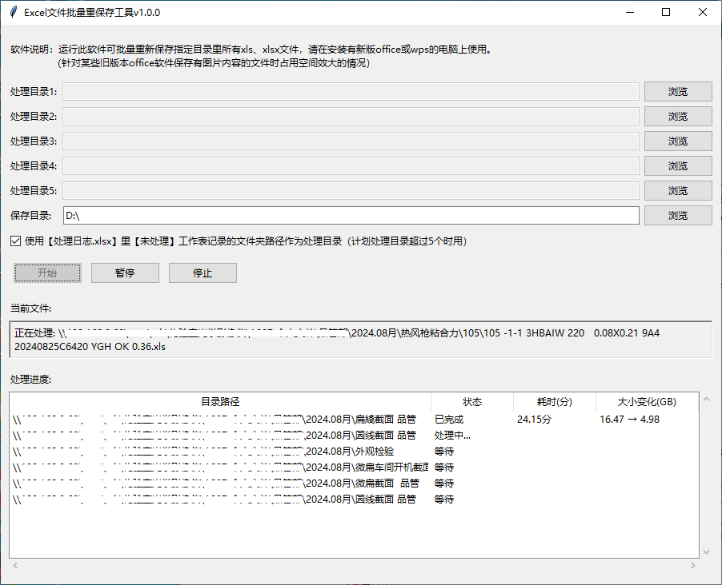
Task: Click the vertical scrollbar up arrow
Action: click(706, 399)
